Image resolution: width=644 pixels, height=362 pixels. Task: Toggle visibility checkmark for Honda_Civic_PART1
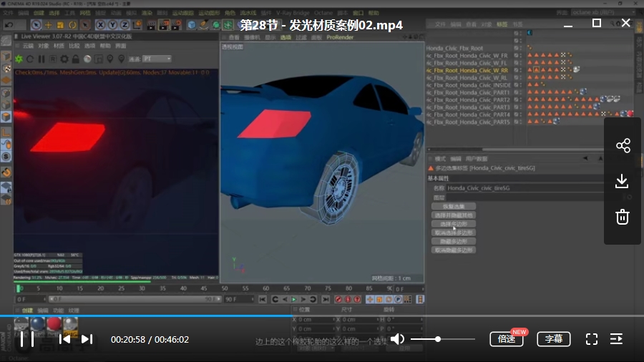coord(517,92)
